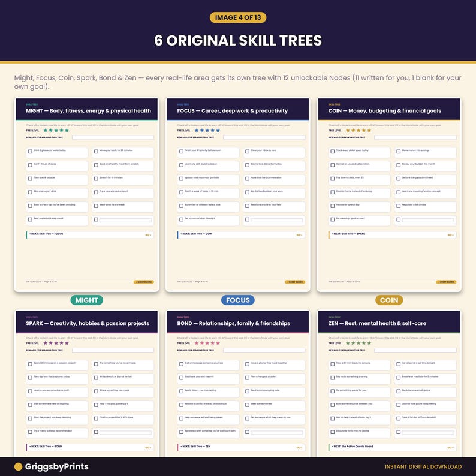476x476 pixels.
Task: Open 'NEXT: Skill Tree — ZEN' link
Action: click(x=241, y=447)
